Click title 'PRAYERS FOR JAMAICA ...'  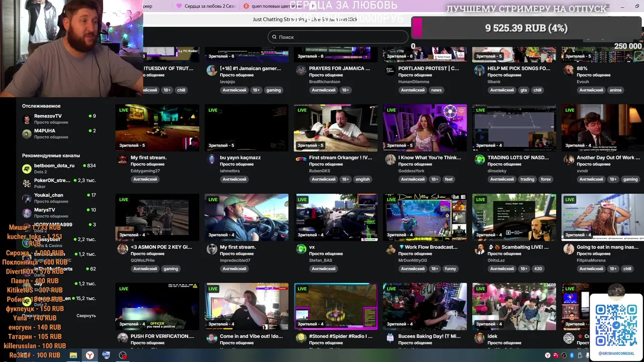pos(339,68)
